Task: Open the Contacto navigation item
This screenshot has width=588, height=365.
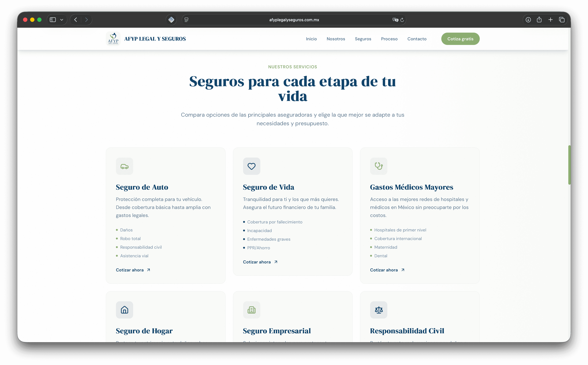Action: click(x=417, y=39)
